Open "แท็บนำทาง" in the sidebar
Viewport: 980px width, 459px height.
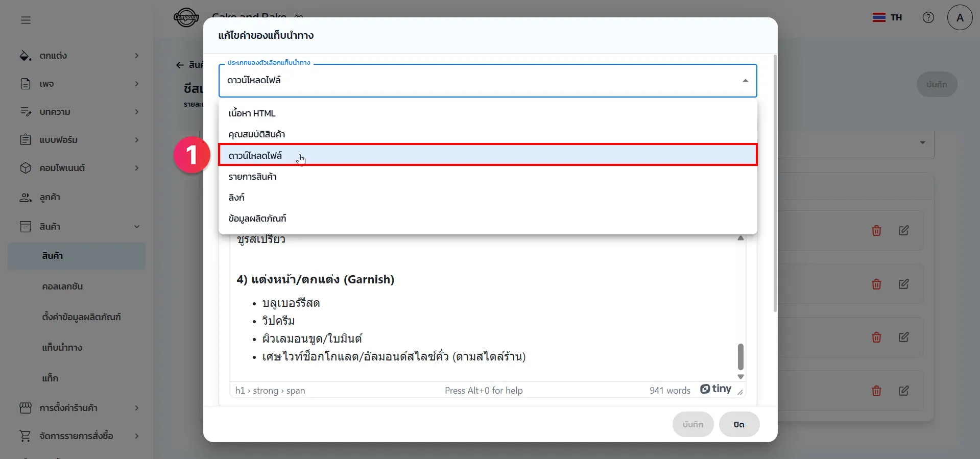coord(62,348)
